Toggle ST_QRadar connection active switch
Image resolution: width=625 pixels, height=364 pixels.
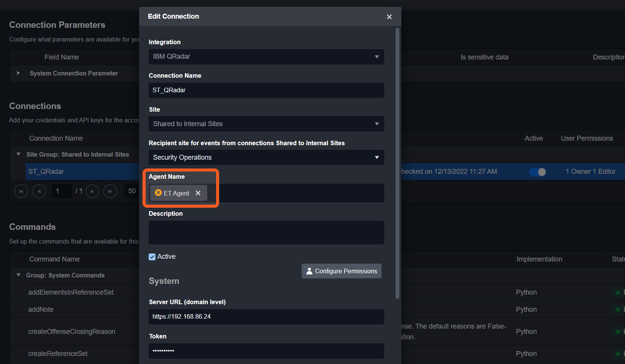(537, 172)
